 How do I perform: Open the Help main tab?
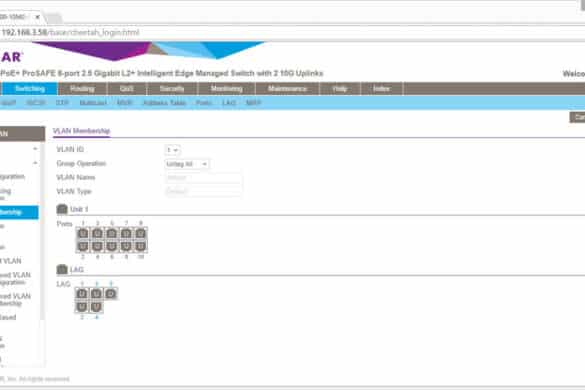pos(340,89)
